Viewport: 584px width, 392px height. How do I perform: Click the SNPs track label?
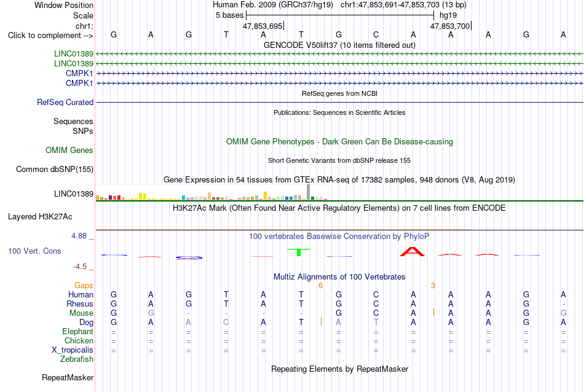pyautogui.click(x=83, y=131)
